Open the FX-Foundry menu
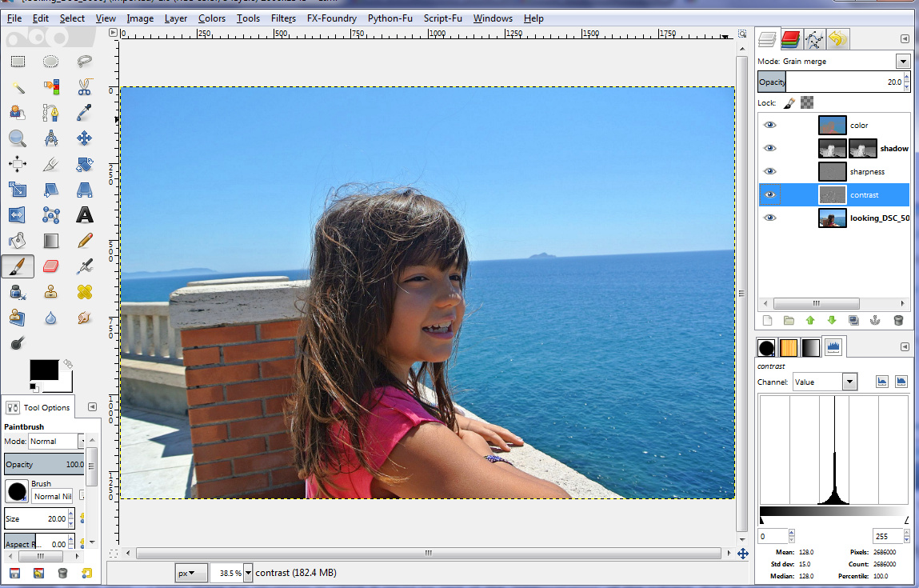Viewport: 919px width, 588px height. [332, 18]
